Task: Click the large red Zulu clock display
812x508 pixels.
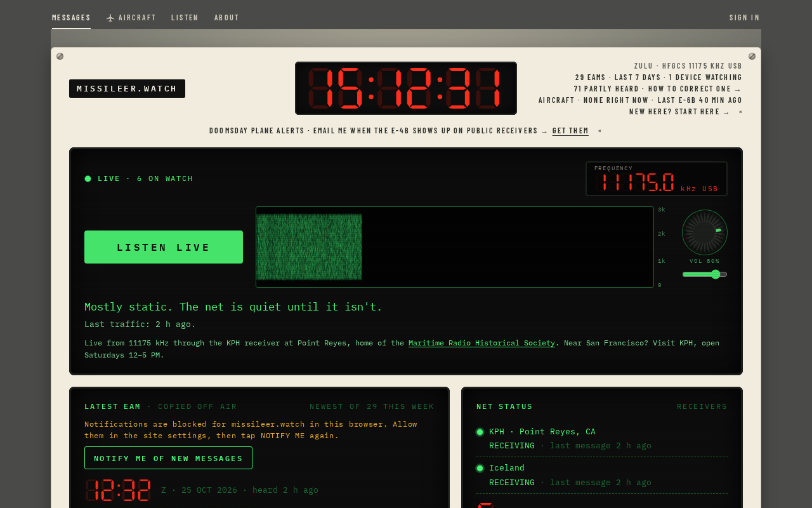Action: [406, 88]
